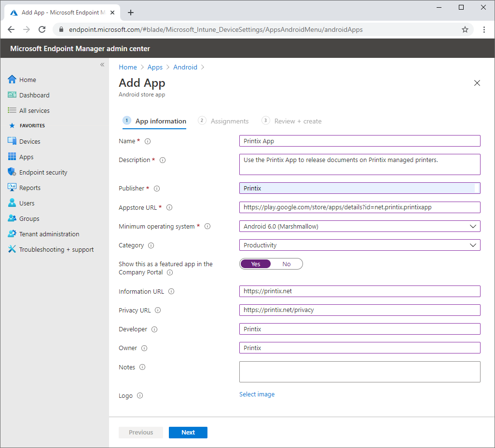Image resolution: width=495 pixels, height=448 pixels.
Task: Click the info icon next to Owner
Action: (144, 348)
